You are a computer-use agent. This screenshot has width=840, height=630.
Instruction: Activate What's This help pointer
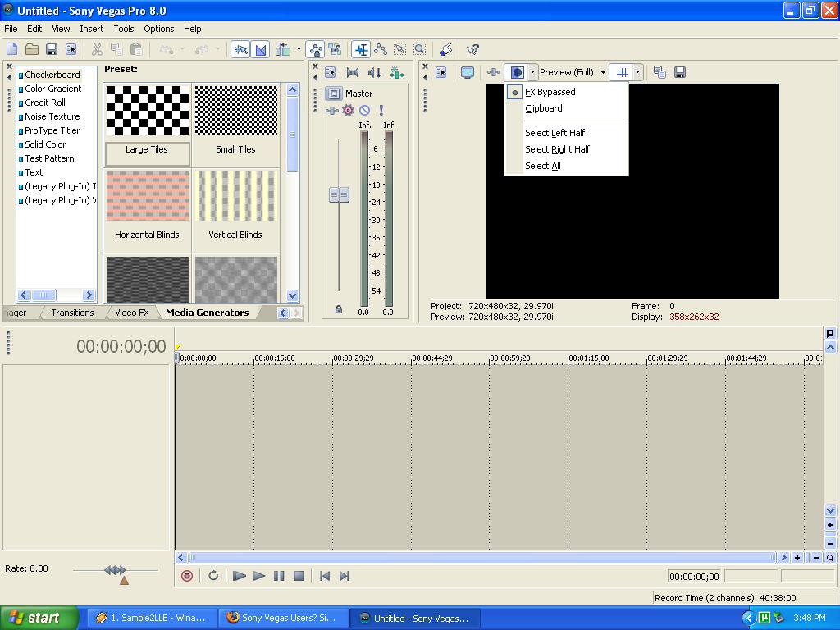click(472, 50)
